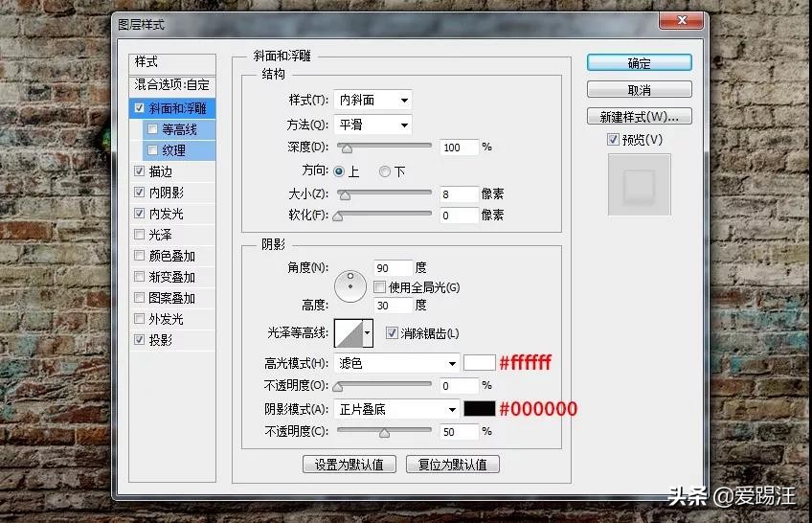812x523 pixels.
Task: Select the 内阴影 style entry
Action: point(167,193)
